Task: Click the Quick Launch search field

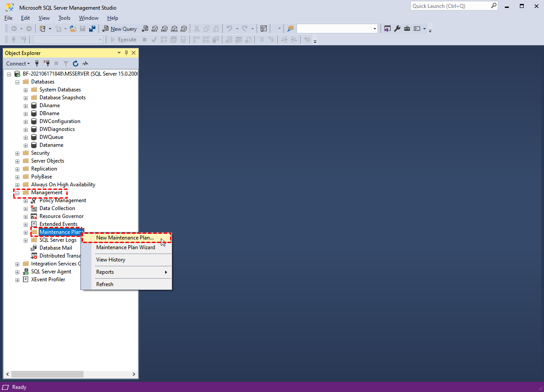Action: 450,6
